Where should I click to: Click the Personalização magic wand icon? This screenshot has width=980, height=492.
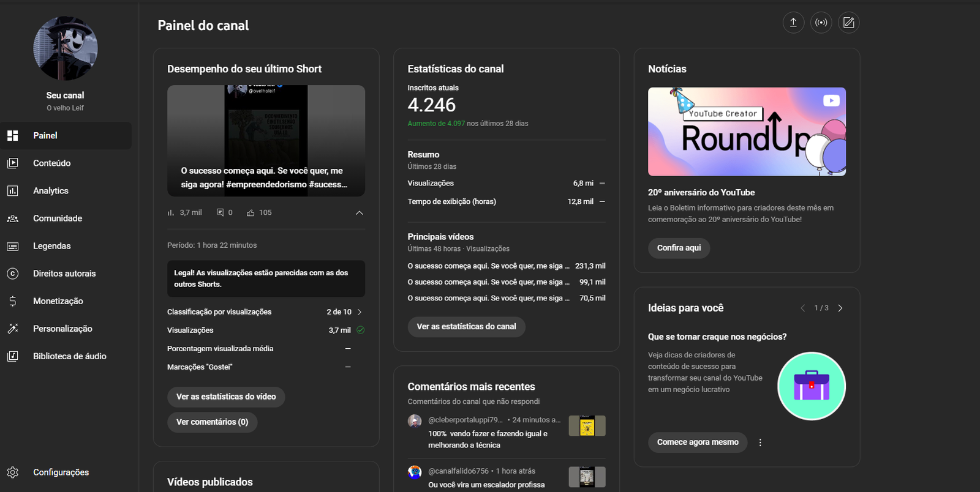tap(13, 329)
